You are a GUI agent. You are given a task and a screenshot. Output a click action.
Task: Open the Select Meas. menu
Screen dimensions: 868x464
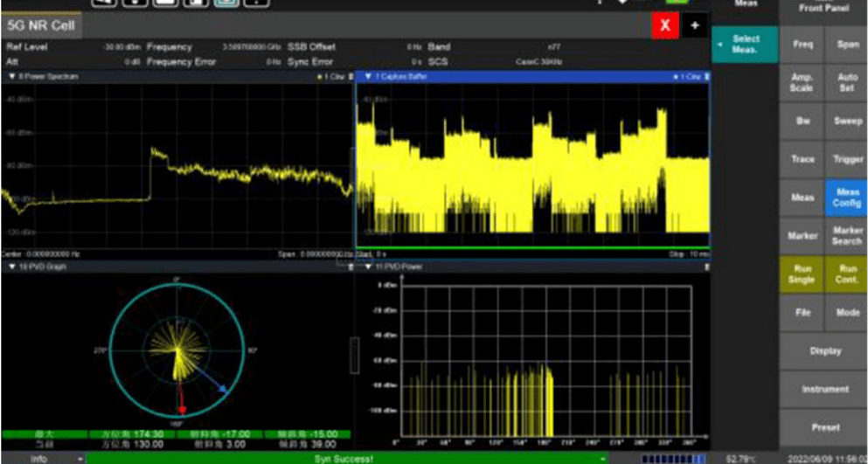tap(745, 45)
